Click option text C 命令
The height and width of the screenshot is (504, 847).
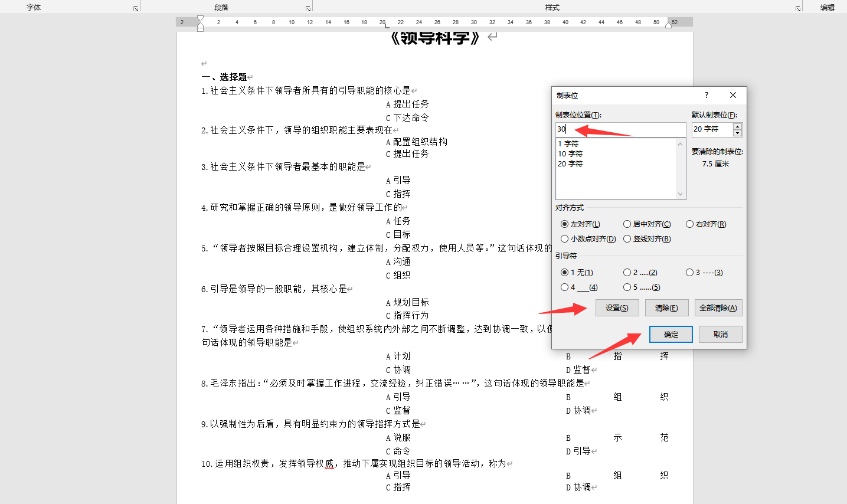point(398,451)
